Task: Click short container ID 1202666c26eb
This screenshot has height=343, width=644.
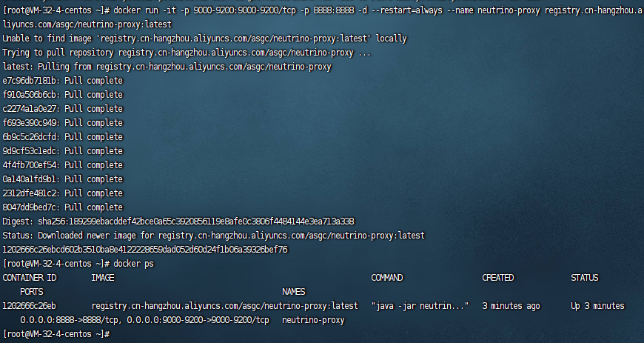Action: tap(29, 305)
